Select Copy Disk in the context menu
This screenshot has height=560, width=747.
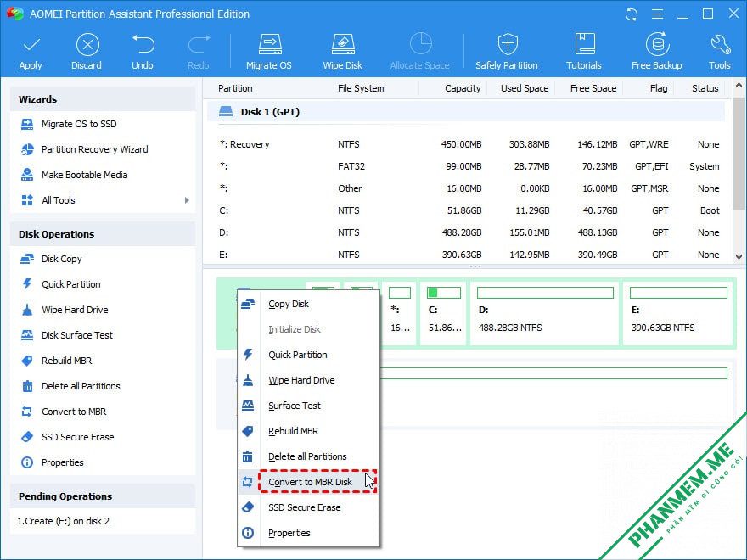pos(308,304)
